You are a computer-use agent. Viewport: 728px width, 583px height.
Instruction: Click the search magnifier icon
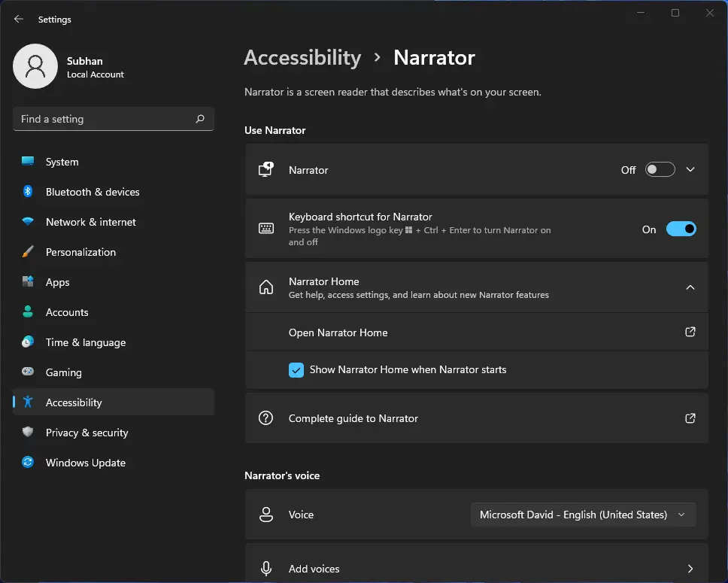point(200,119)
